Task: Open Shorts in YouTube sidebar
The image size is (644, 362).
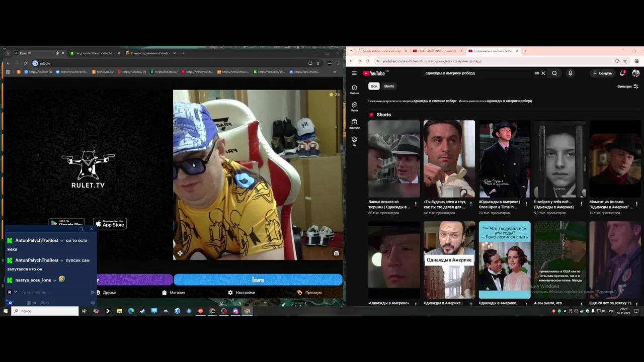Action: click(354, 107)
